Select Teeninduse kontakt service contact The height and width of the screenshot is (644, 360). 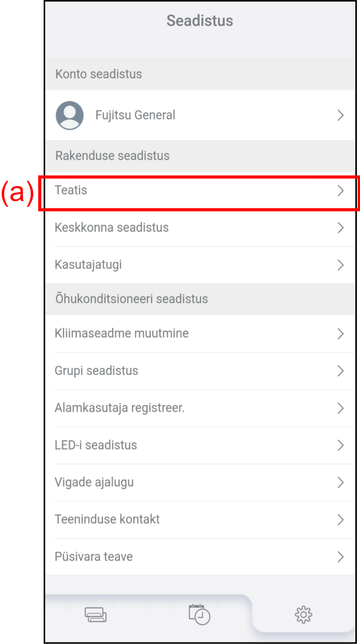(x=107, y=519)
